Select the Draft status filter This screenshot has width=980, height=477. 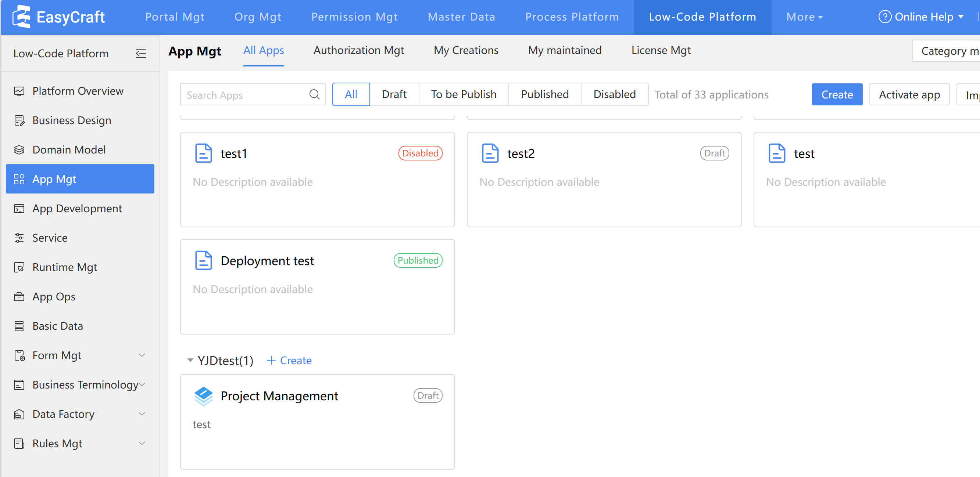[394, 94]
